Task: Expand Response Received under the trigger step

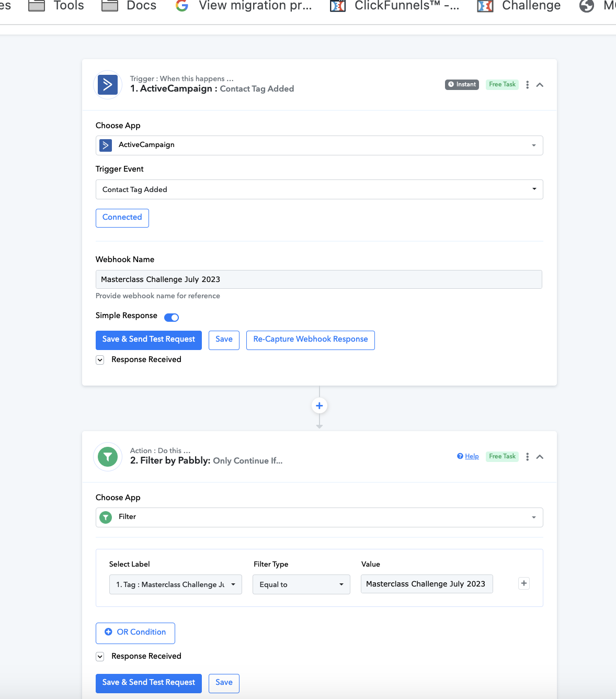Action: pos(100,360)
